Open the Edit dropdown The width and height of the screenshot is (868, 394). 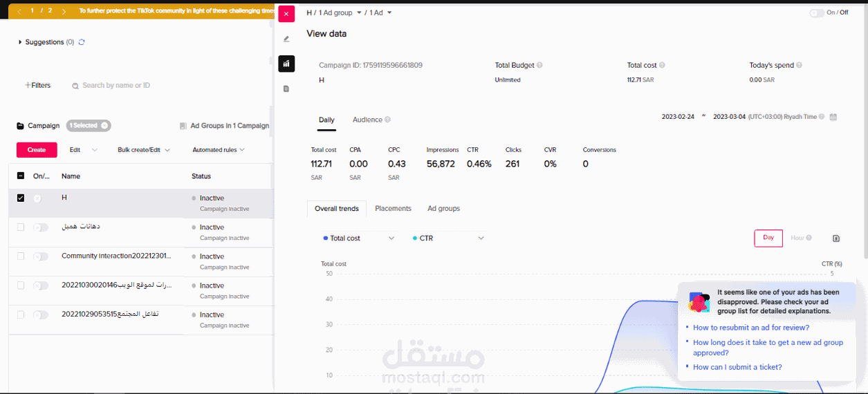click(83, 150)
